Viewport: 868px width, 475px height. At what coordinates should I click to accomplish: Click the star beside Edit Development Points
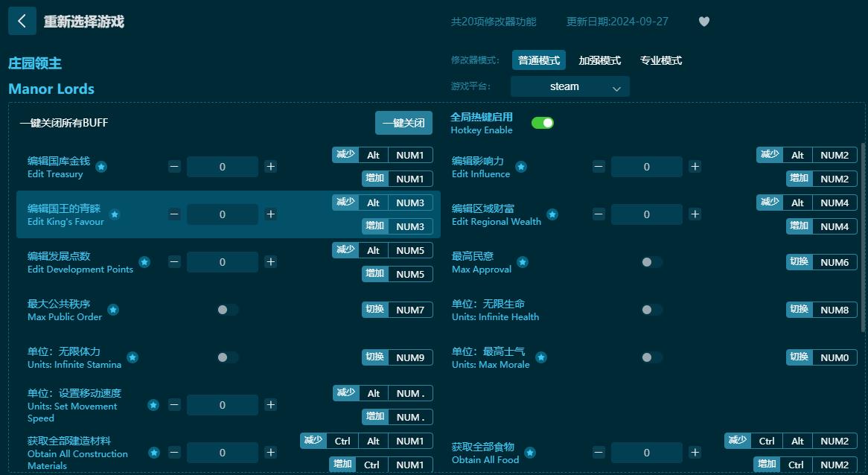pos(144,263)
